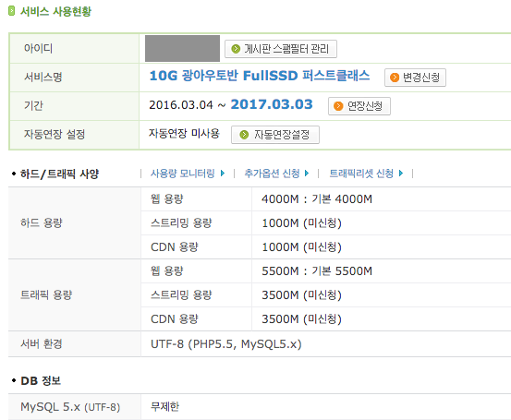The height and width of the screenshot is (420, 511).
Task: Open 트래픽리셋 신청 link
Action: (x=361, y=174)
